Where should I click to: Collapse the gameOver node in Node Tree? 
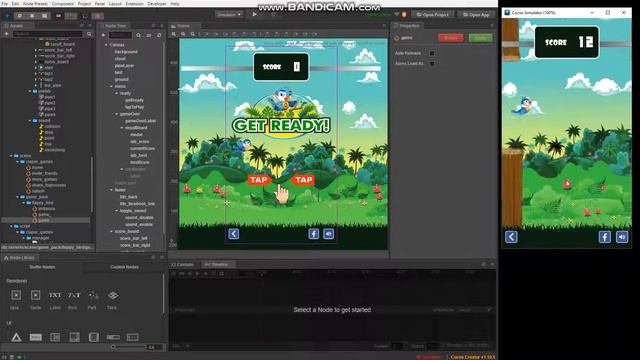(x=116, y=114)
